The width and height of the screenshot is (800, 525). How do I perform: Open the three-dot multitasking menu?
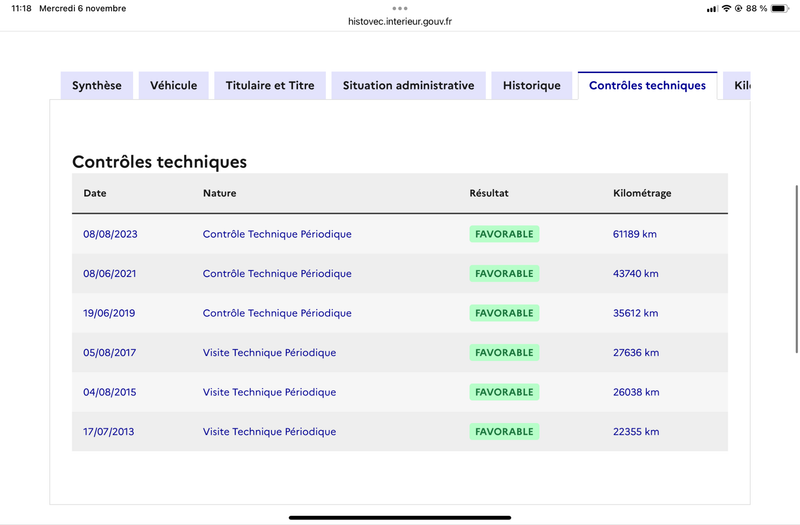[400, 8]
